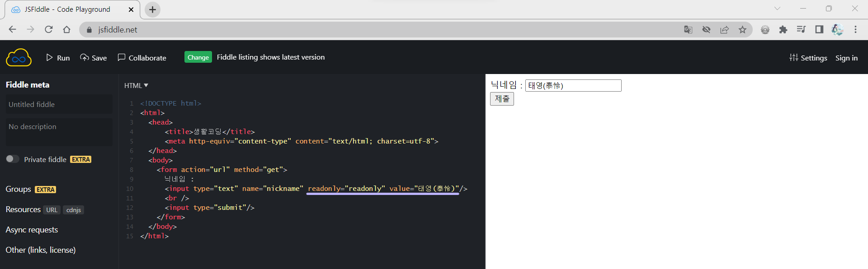Open the Collaborate option

tap(142, 58)
